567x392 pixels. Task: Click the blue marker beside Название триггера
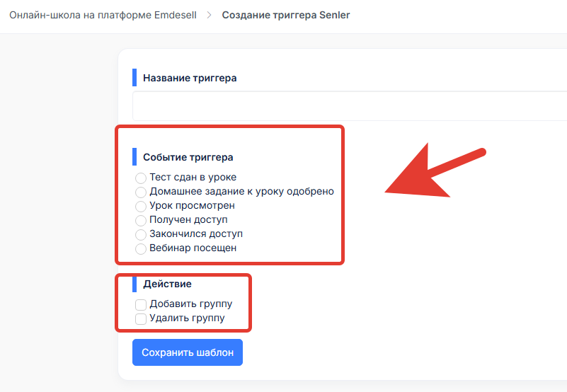coord(134,78)
